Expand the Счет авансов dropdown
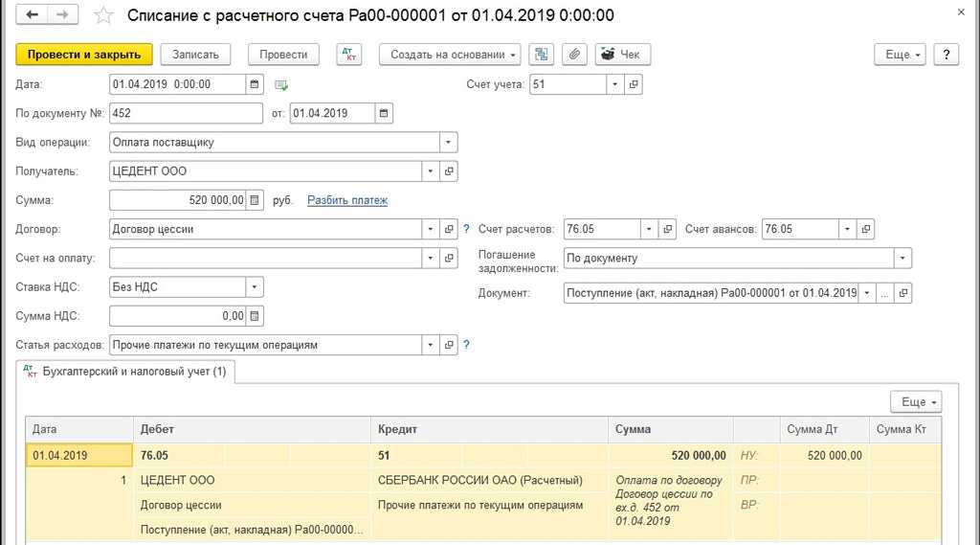 tap(847, 229)
